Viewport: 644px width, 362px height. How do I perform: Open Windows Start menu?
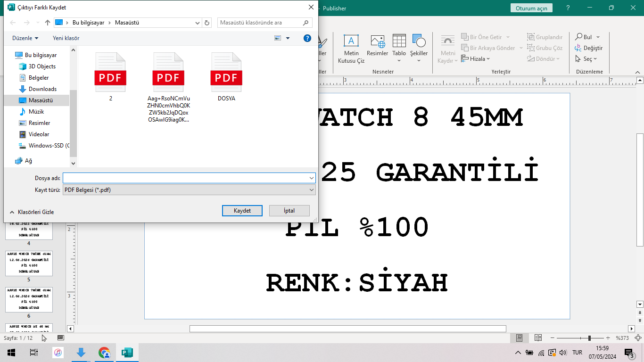(x=11, y=353)
